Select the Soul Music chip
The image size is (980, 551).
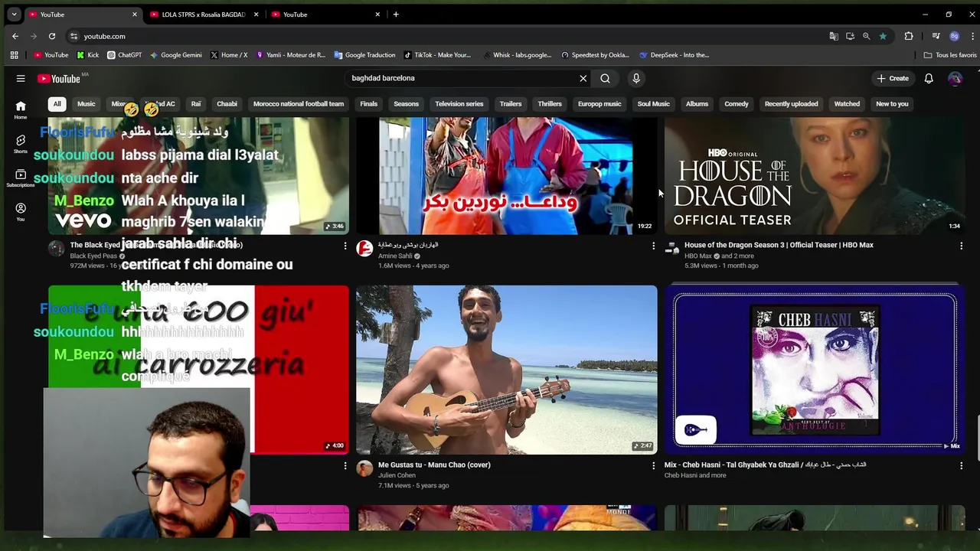pos(654,104)
